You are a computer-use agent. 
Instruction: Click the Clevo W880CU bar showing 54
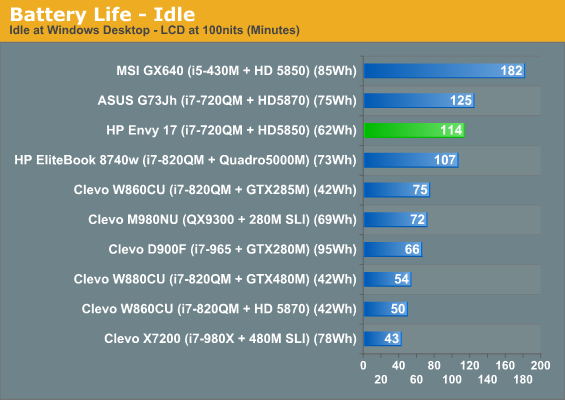click(388, 279)
